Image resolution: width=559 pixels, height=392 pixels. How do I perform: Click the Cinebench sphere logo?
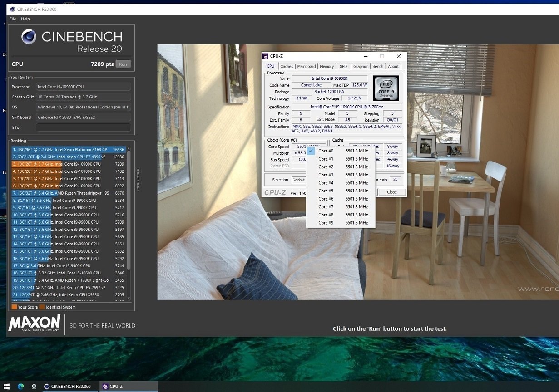[x=29, y=36]
